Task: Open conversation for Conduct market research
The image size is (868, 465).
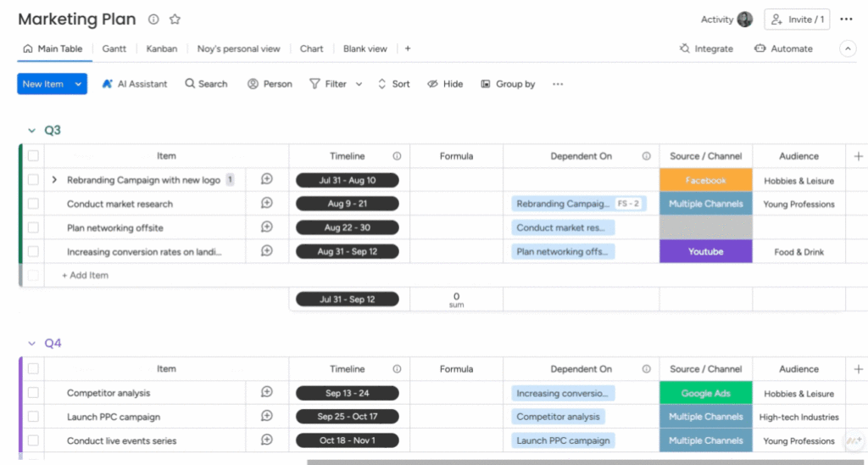Action: tap(266, 204)
